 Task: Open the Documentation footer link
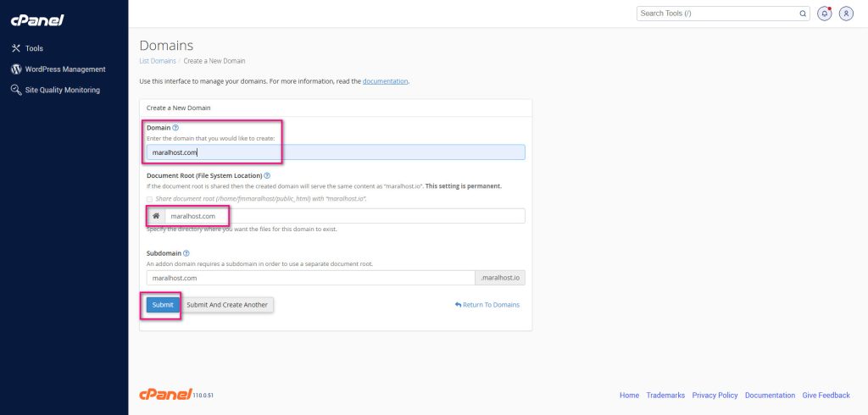tap(770, 395)
